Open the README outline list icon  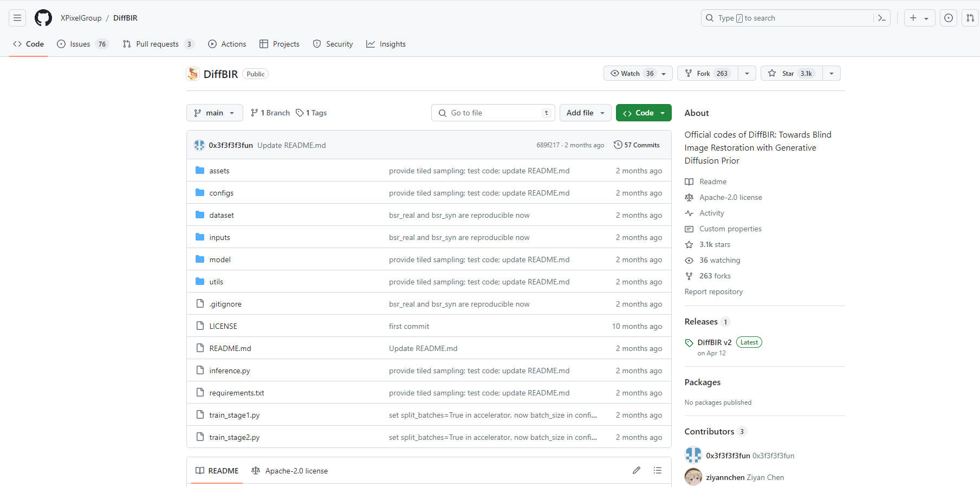(x=657, y=470)
